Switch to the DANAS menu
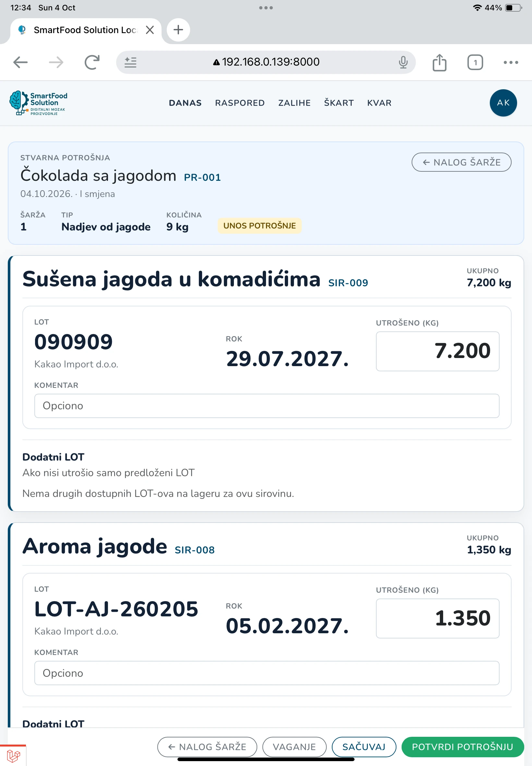Screen dimensions: 532x766 [x=185, y=103]
